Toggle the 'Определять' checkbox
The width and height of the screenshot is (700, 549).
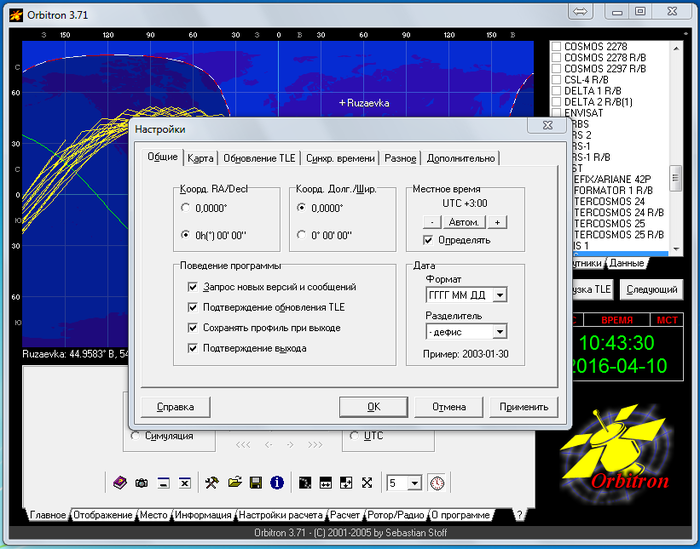click(428, 240)
